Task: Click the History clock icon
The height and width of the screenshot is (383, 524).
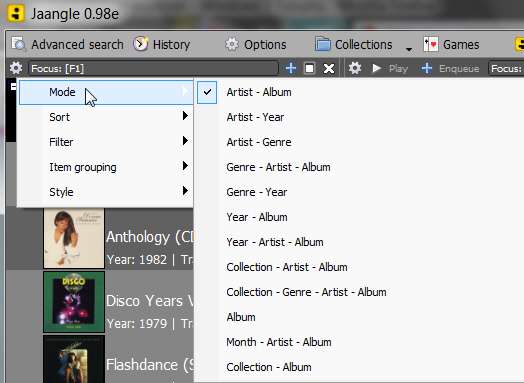Action: (141, 44)
